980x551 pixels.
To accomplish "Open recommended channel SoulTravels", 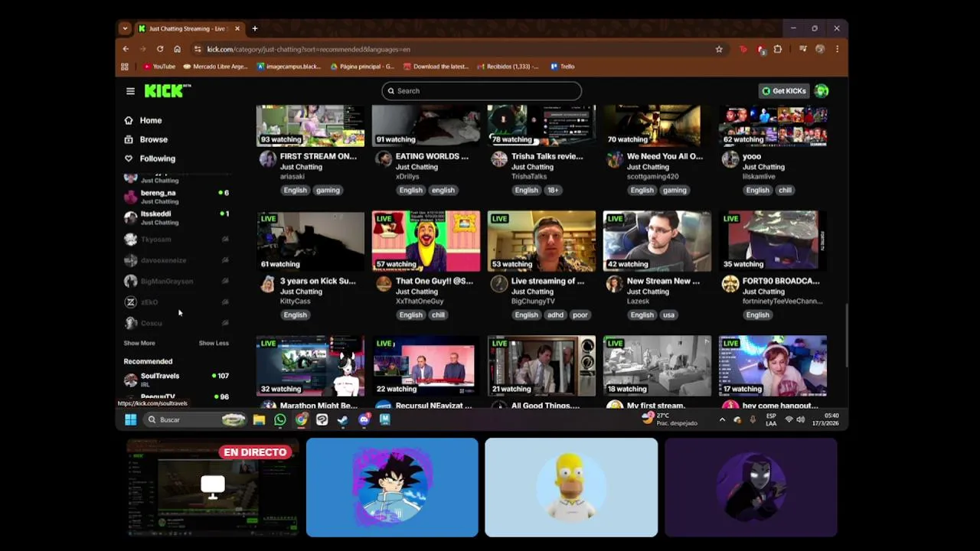I will coord(176,380).
